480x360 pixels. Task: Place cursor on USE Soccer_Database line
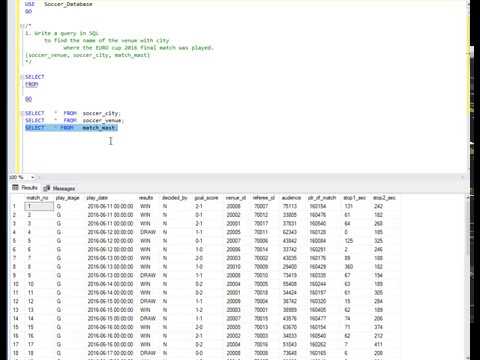click(59, 4)
